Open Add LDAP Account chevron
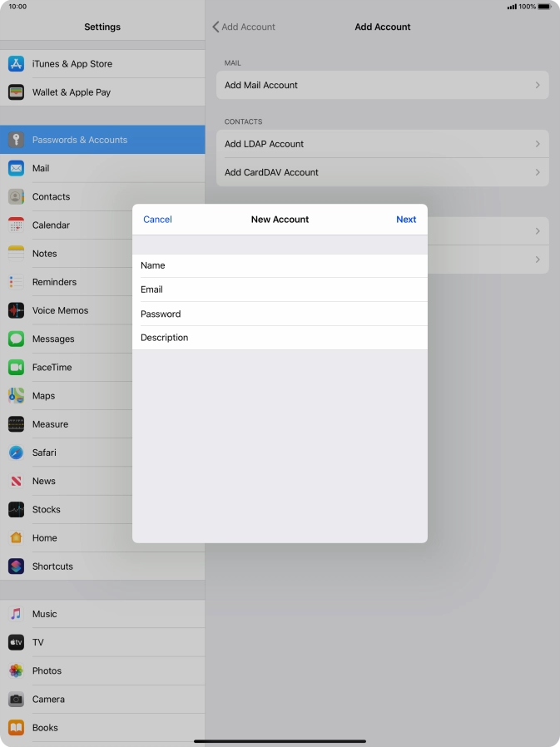The height and width of the screenshot is (747, 560). coord(538,144)
